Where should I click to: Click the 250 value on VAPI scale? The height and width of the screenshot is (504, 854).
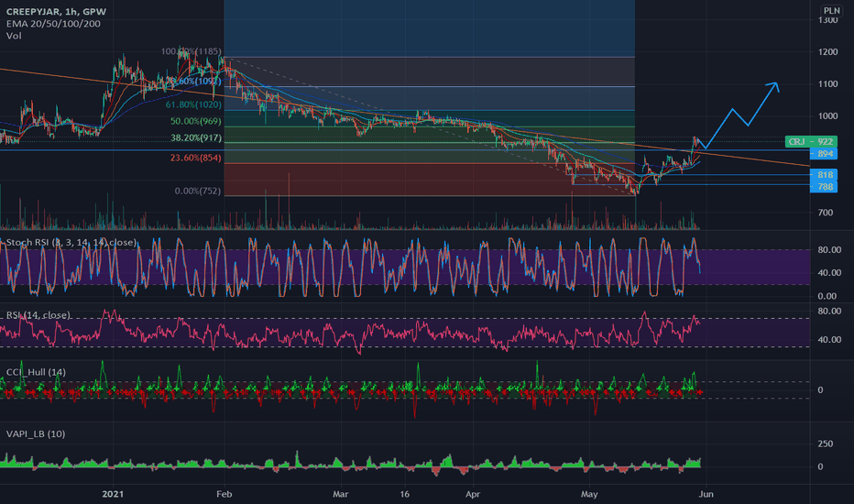825,444
